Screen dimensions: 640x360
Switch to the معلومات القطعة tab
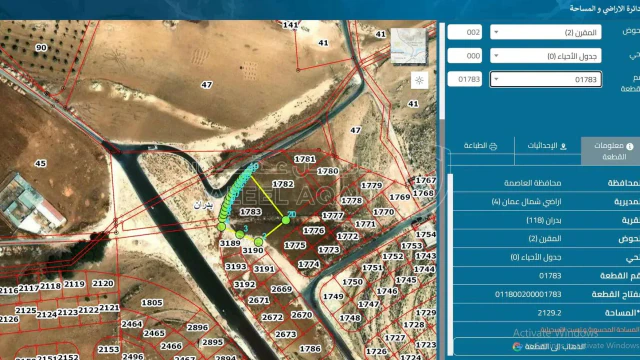click(611, 151)
